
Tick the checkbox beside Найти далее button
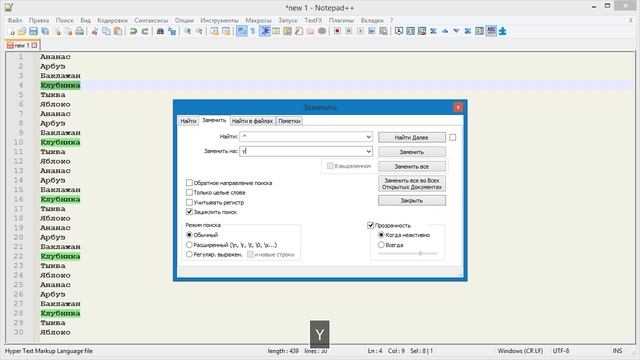click(x=452, y=138)
